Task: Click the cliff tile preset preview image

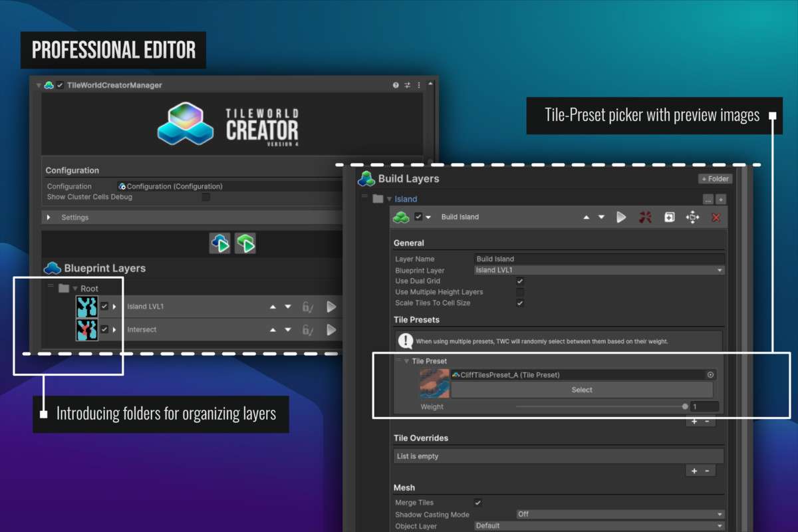Action: [x=434, y=384]
